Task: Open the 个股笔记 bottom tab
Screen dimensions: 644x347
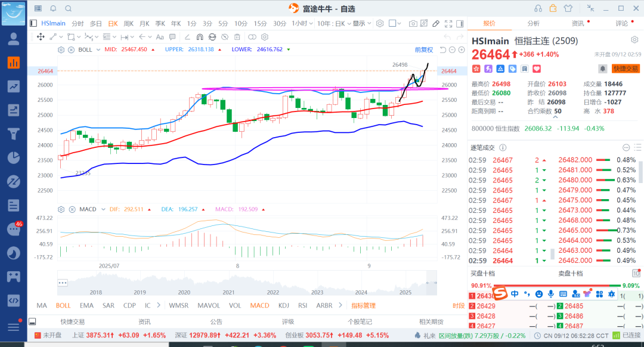Action: (360, 321)
